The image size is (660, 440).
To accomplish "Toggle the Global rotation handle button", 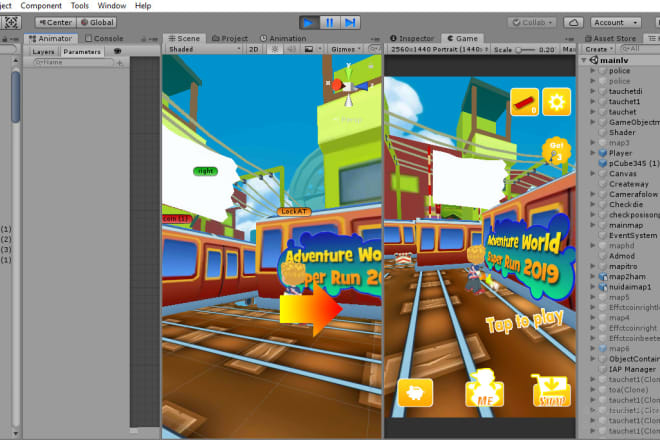I will [97, 22].
